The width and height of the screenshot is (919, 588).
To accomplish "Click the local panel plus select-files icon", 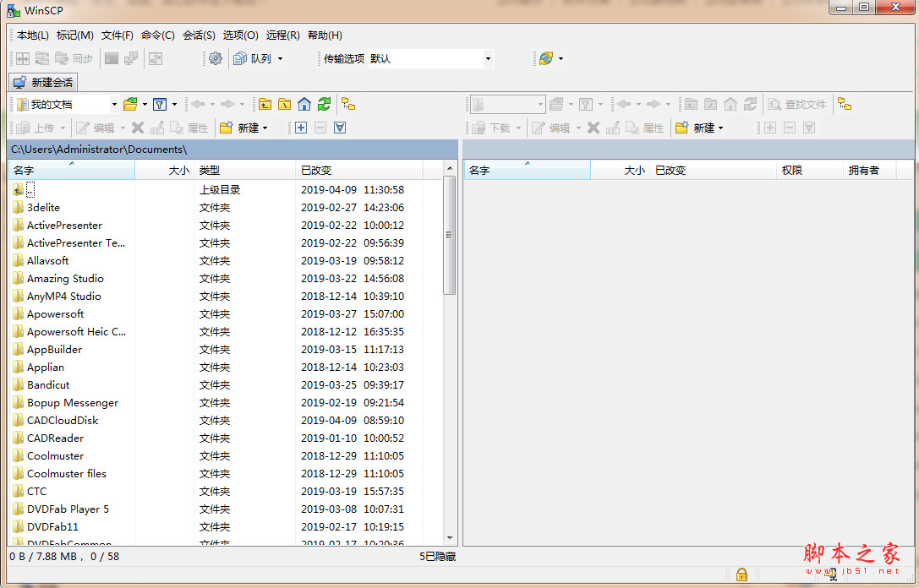I will pos(301,128).
